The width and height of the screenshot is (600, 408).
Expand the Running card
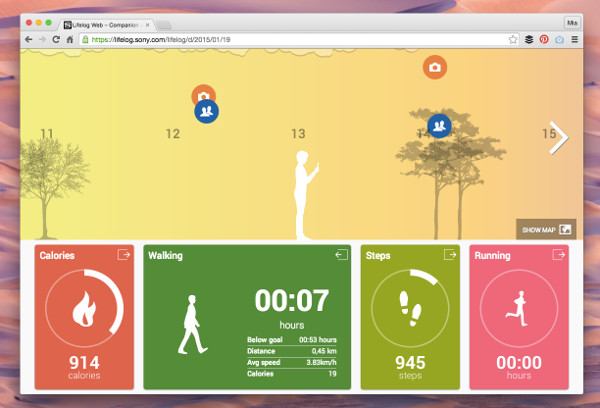point(559,255)
